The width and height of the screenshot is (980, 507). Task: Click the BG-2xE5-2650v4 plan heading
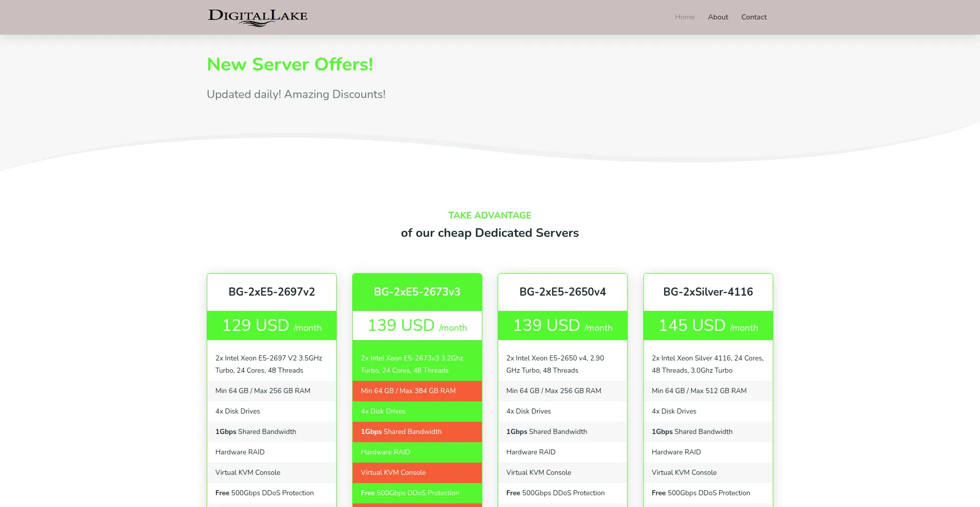click(562, 292)
